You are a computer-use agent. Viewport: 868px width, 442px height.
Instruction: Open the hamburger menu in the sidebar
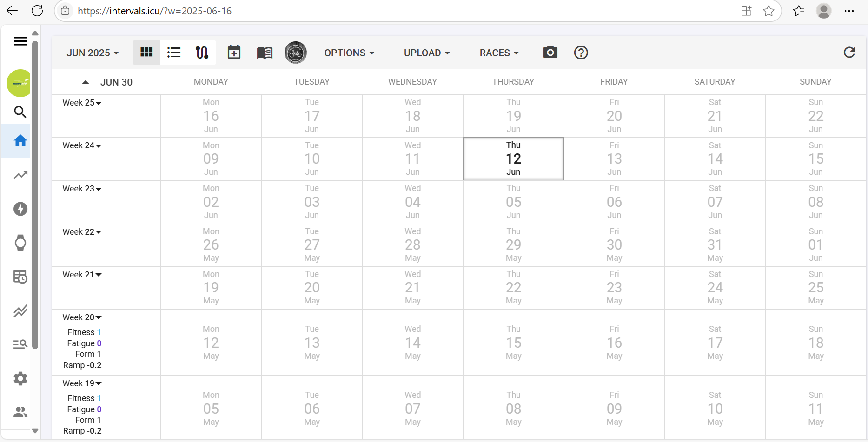click(x=20, y=41)
